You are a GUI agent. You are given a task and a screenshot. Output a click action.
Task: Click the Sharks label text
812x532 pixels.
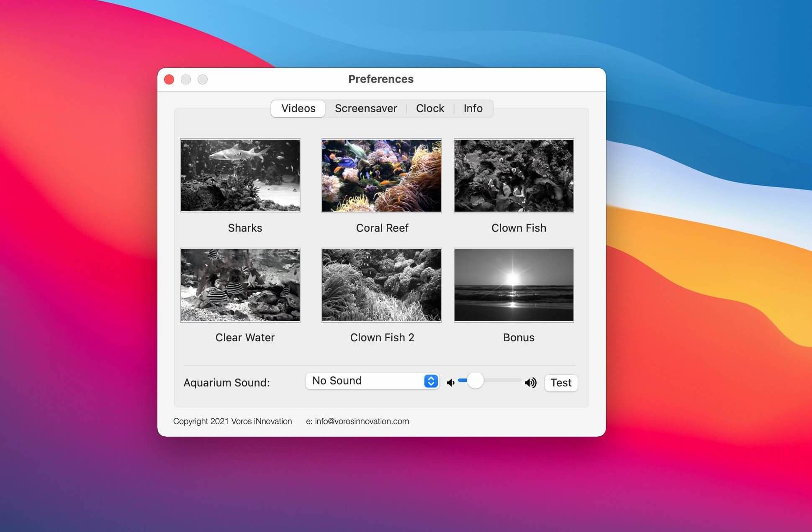point(245,228)
